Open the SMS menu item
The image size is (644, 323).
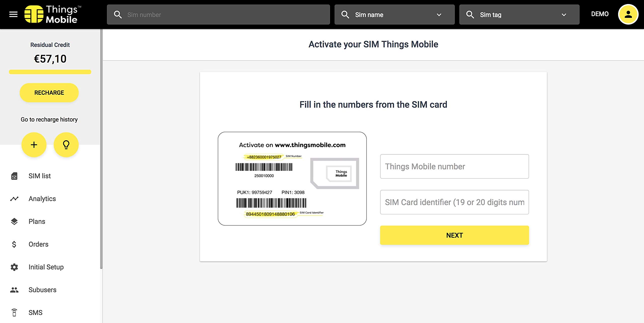tap(35, 312)
